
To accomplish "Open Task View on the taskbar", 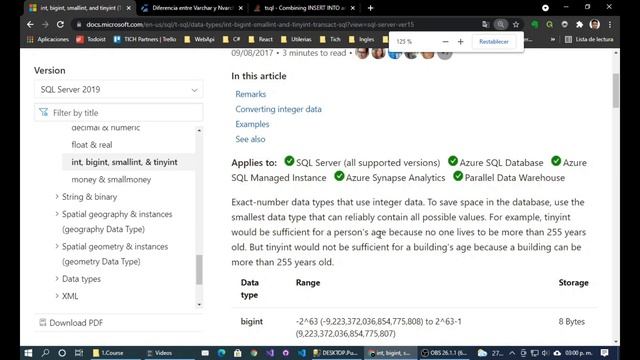I will pyautogui.click(x=79, y=353).
